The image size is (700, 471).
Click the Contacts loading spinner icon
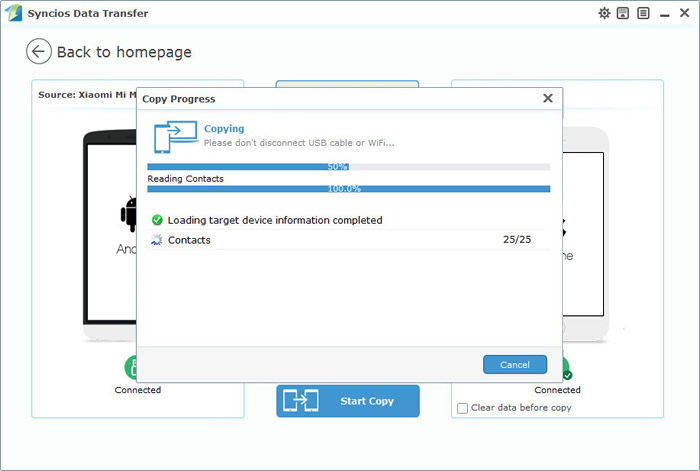coord(156,240)
